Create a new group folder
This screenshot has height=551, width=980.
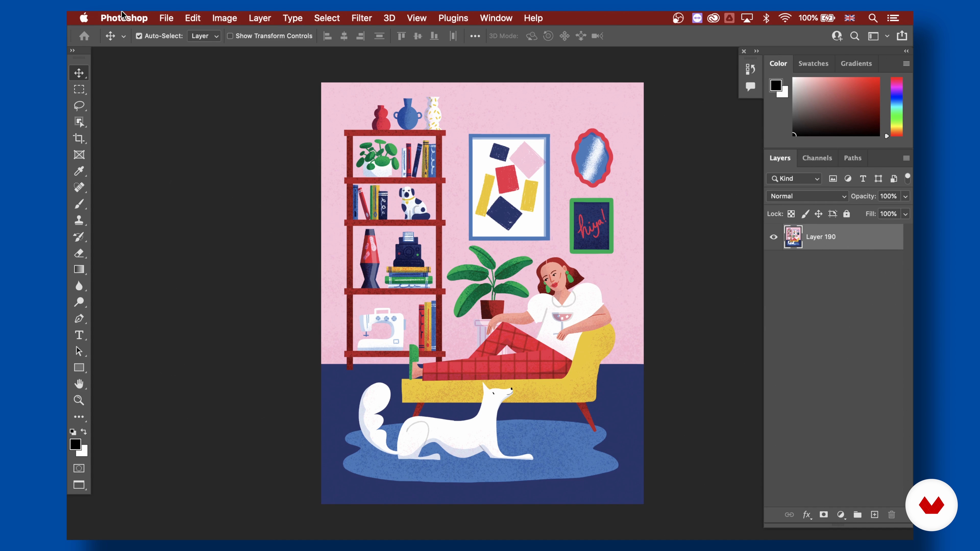pos(857,515)
